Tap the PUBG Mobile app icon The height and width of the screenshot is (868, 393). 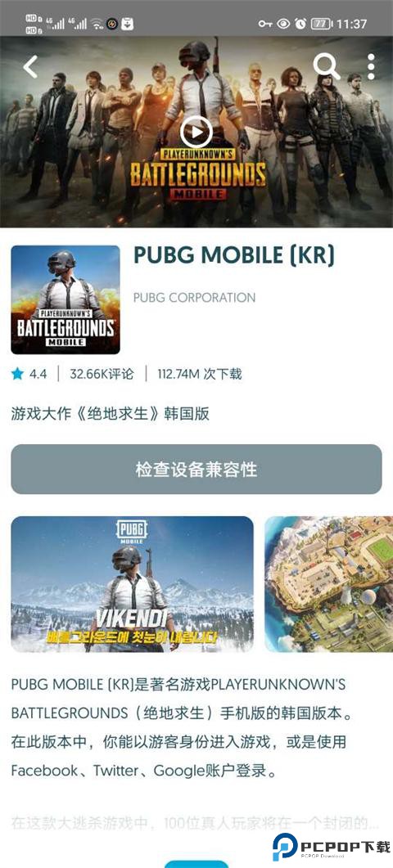65,299
